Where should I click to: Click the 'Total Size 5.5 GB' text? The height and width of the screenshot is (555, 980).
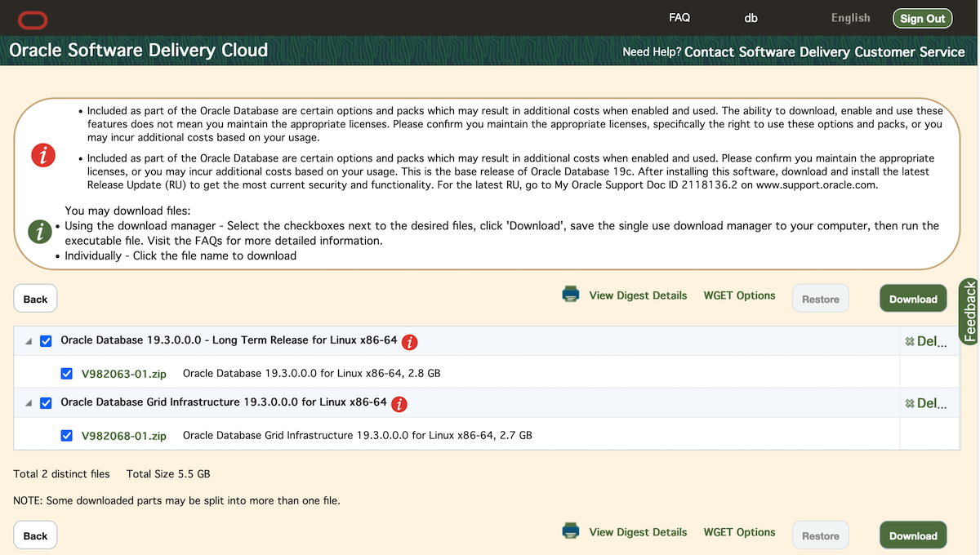coord(168,473)
